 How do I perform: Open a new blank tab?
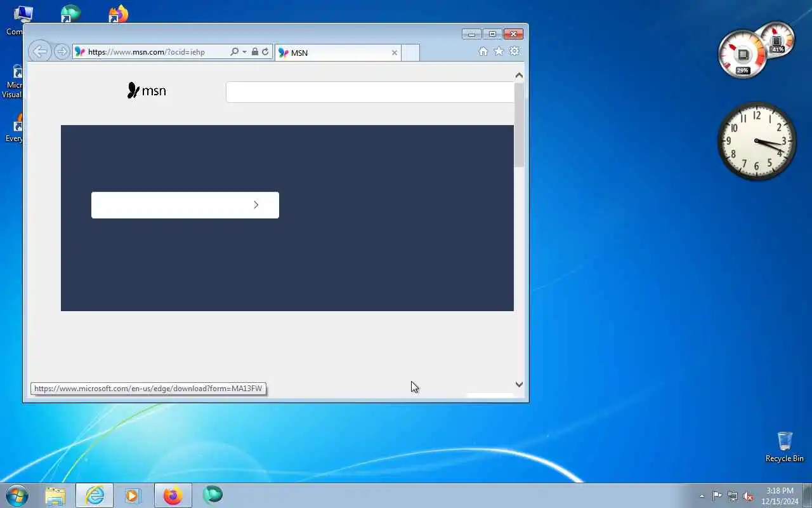(x=410, y=53)
